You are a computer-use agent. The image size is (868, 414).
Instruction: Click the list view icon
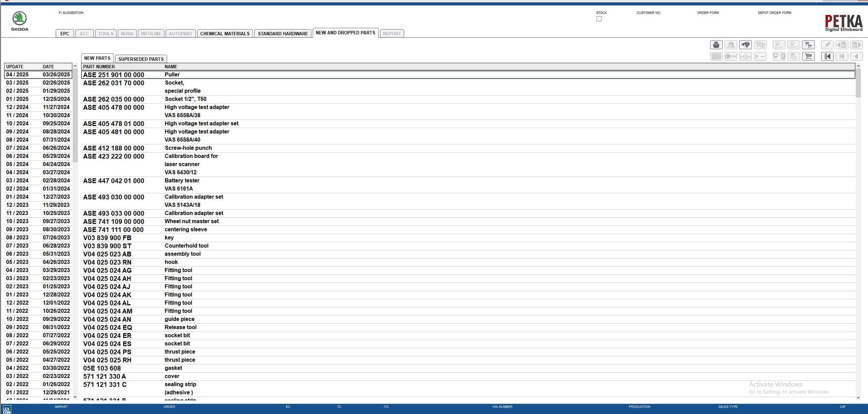point(716,56)
